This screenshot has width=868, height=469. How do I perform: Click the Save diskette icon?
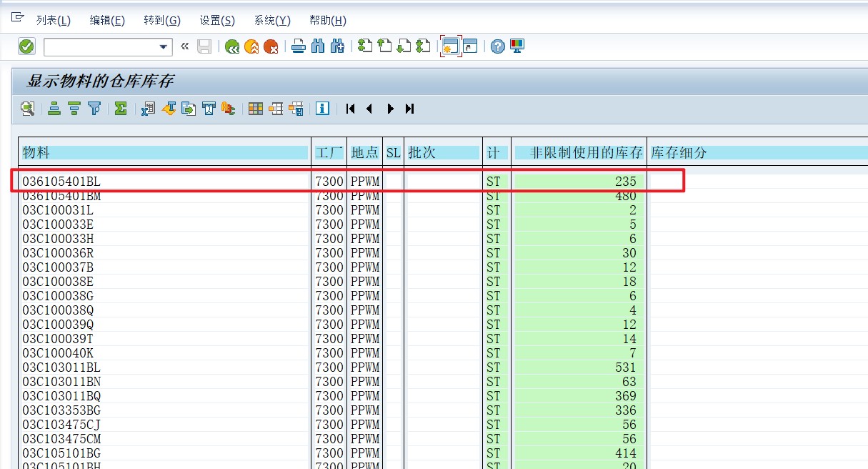point(204,46)
